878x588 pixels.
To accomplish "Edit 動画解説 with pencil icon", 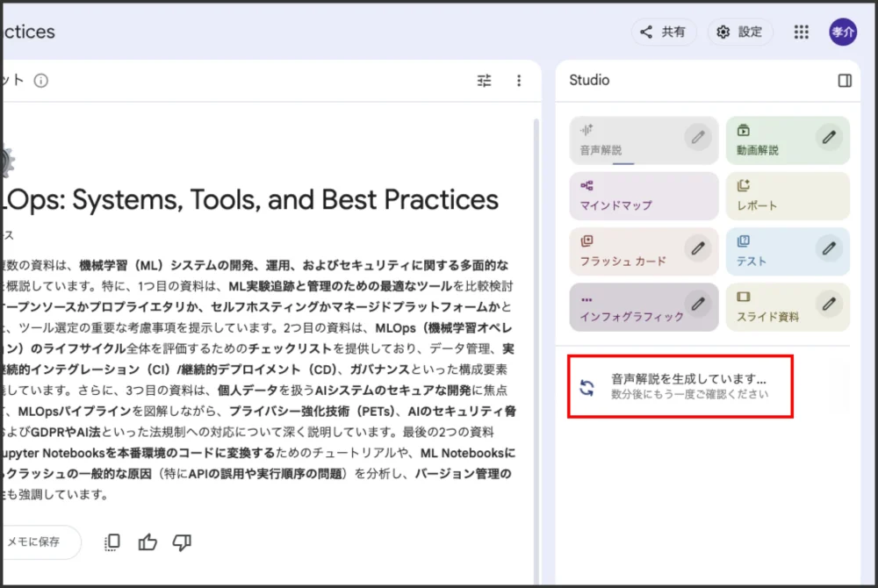I will pyautogui.click(x=829, y=137).
